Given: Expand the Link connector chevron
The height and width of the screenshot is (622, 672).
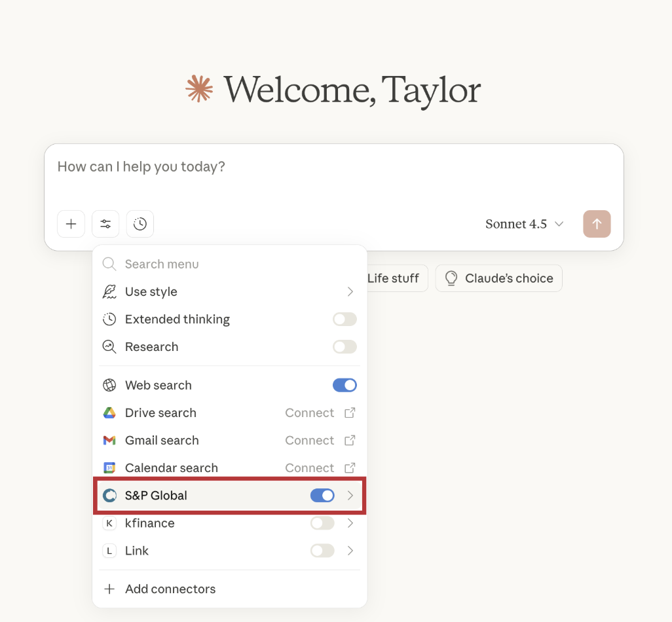Looking at the screenshot, I should tap(350, 551).
